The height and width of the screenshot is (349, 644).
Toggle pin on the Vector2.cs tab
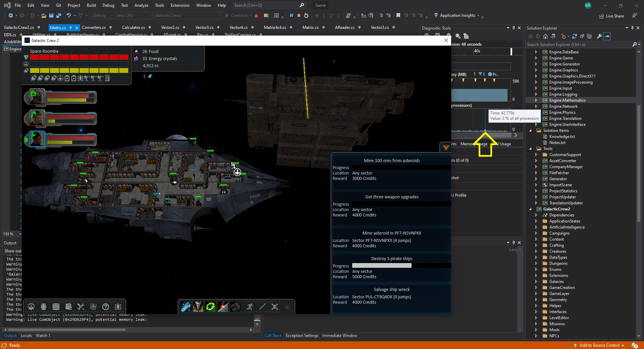pos(184,28)
